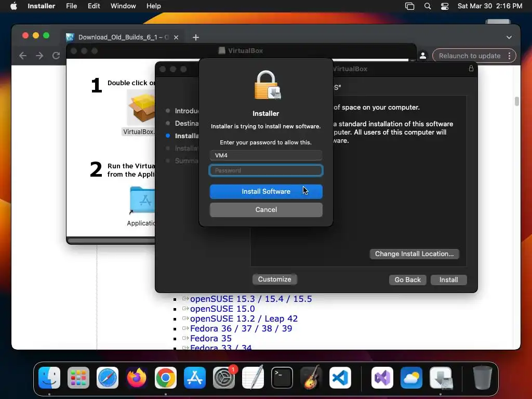Open Trash from the Dock
Viewport: 532px width, 399px height.
pyautogui.click(x=483, y=377)
